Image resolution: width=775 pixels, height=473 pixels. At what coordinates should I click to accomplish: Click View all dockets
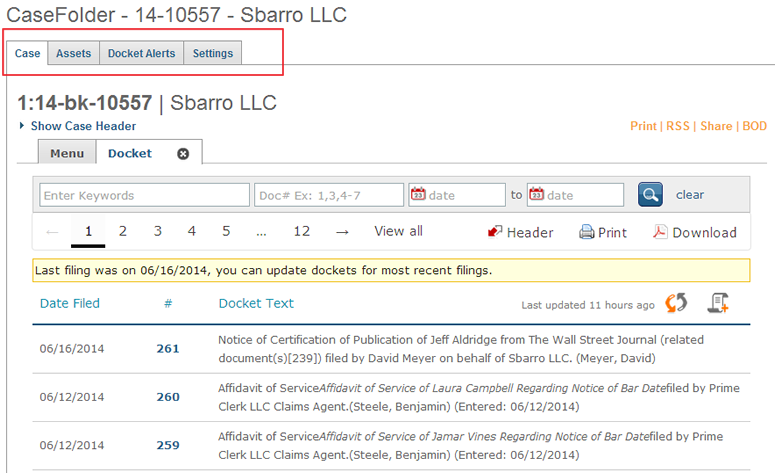tap(398, 231)
